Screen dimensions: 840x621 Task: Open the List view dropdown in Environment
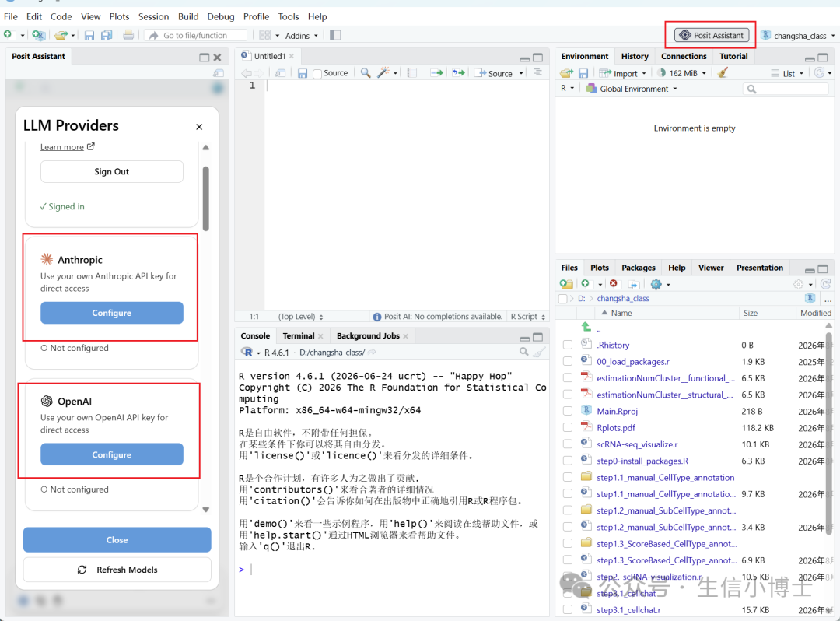click(787, 73)
